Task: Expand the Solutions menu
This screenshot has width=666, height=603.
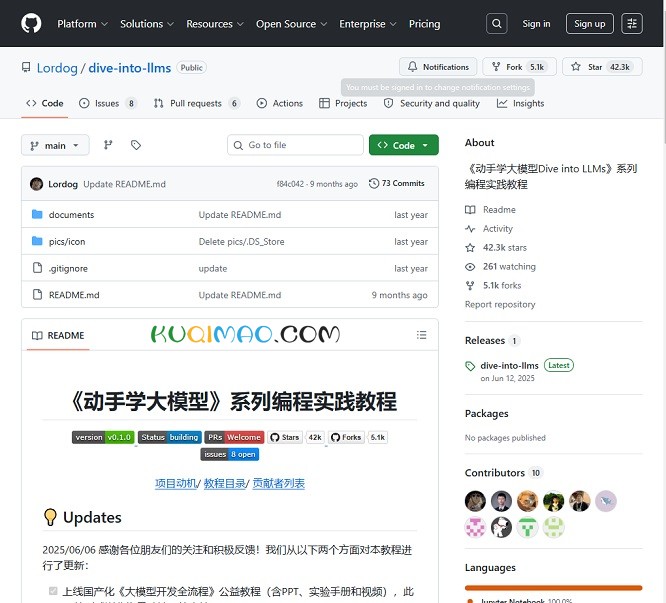Action: tap(147, 24)
